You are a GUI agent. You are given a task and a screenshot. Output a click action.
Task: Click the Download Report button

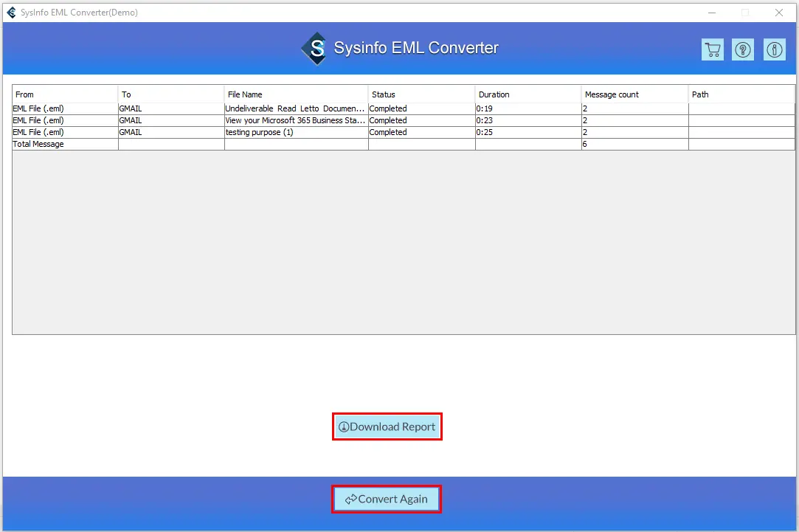click(x=387, y=426)
